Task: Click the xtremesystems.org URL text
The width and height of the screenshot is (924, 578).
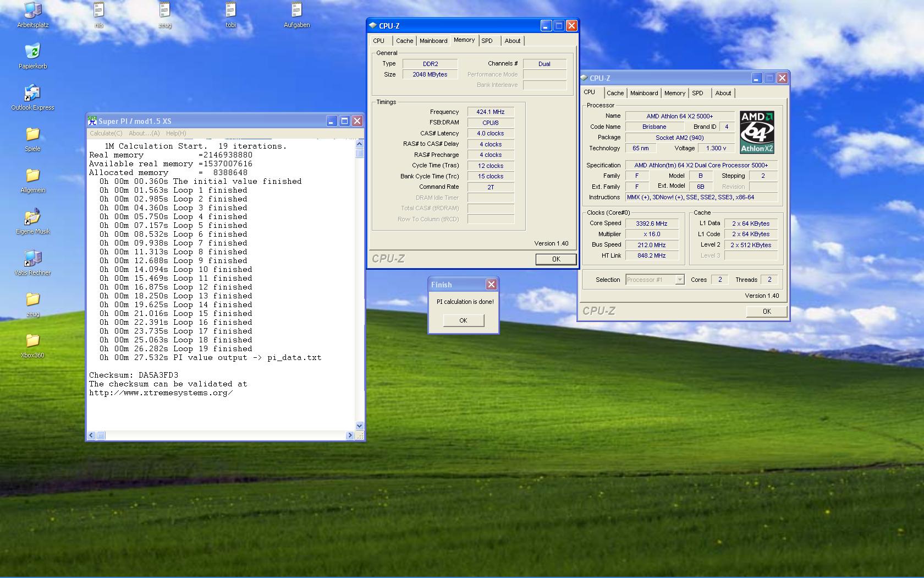Action: [x=161, y=392]
